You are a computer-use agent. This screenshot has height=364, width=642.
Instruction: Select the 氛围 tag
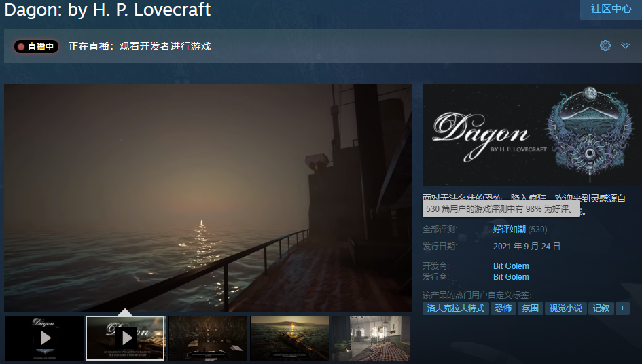(530, 308)
